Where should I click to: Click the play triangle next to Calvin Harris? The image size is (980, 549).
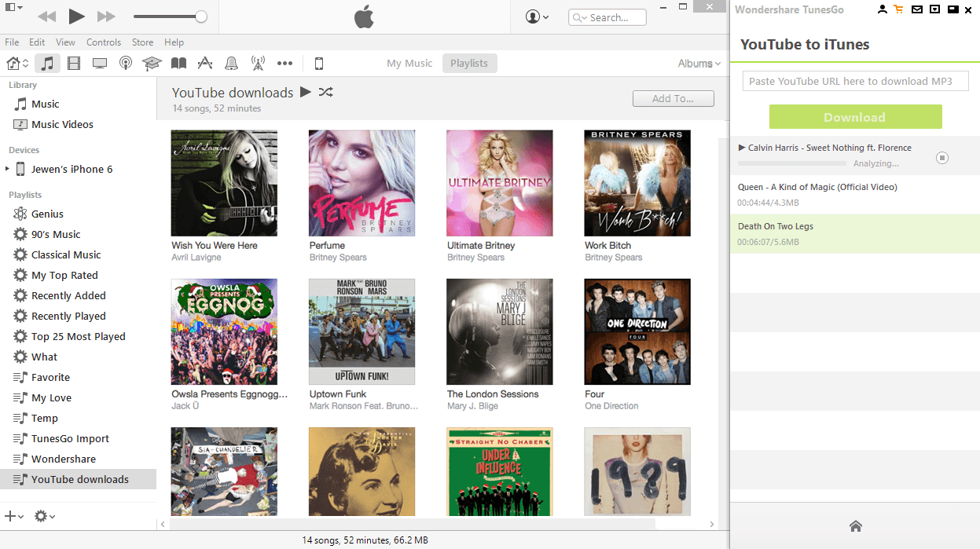click(742, 148)
